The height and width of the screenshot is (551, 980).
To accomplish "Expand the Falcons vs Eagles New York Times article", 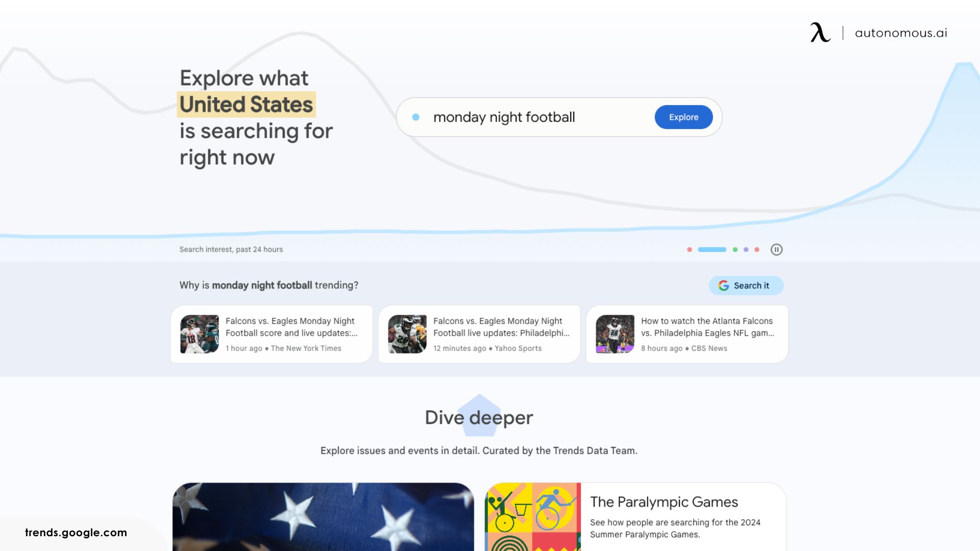I will 271,334.
